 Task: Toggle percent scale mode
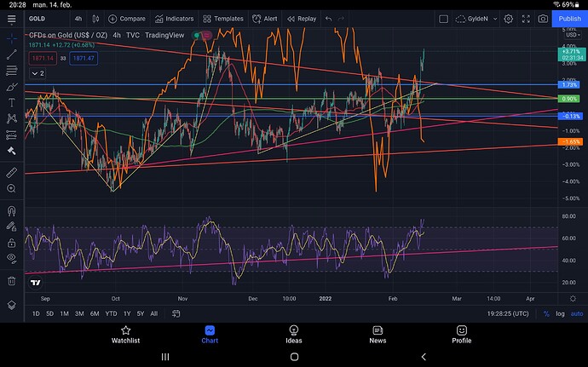pos(546,313)
